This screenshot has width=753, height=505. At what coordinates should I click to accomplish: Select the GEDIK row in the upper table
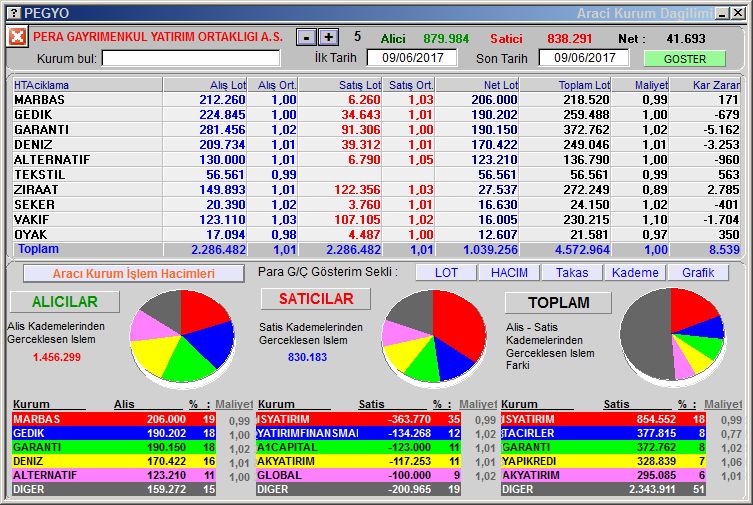tap(376, 115)
